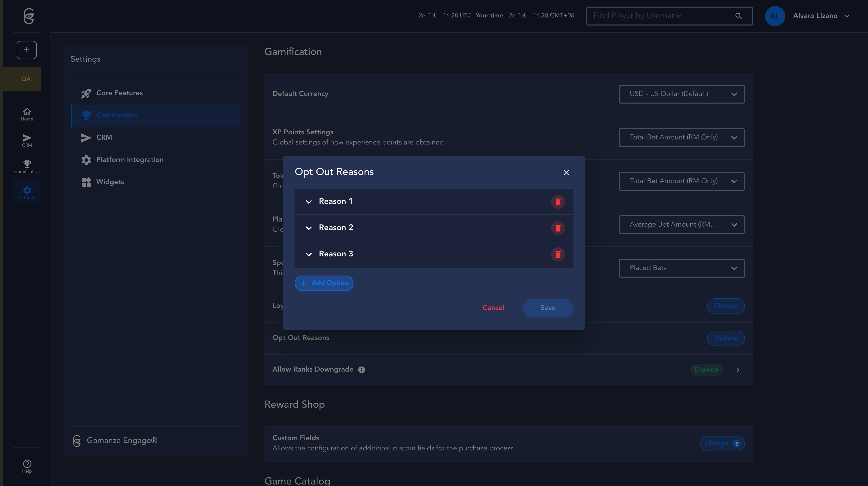Click the plus icon in sidebar
This screenshot has height=486, width=868.
[26, 50]
